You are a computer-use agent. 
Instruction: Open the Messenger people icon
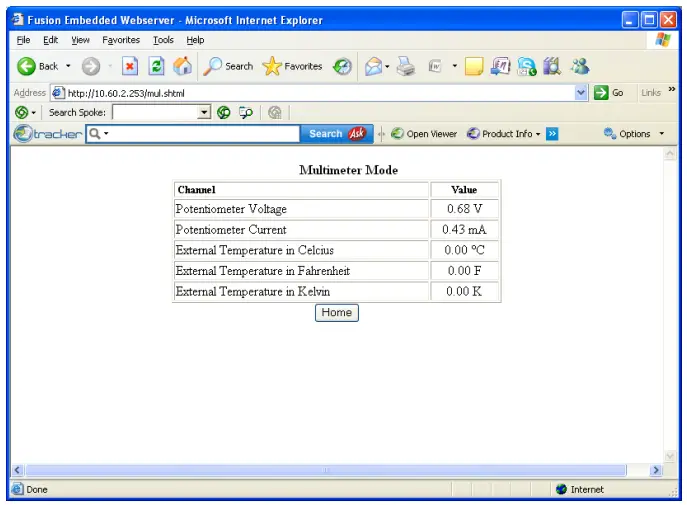tap(580, 67)
